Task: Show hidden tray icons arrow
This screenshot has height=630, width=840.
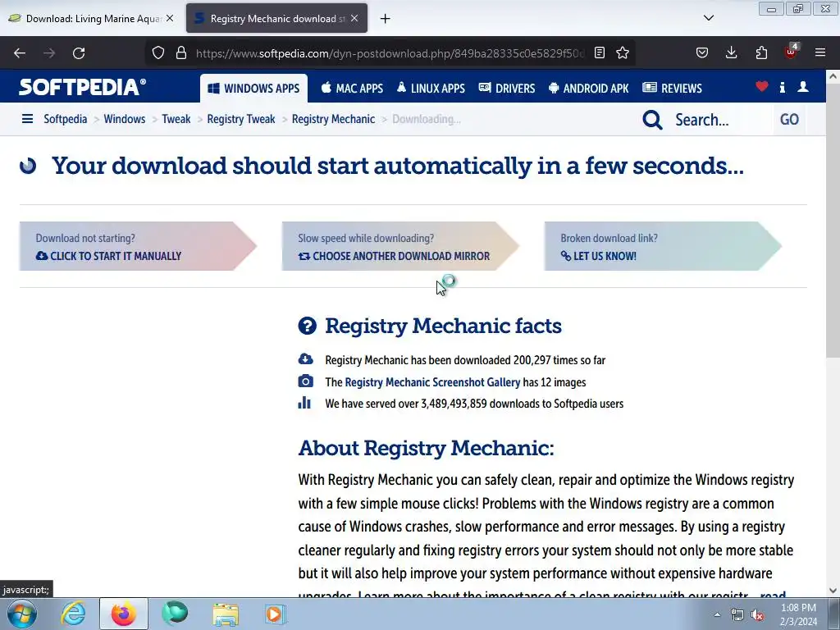Action: (717, 615)
